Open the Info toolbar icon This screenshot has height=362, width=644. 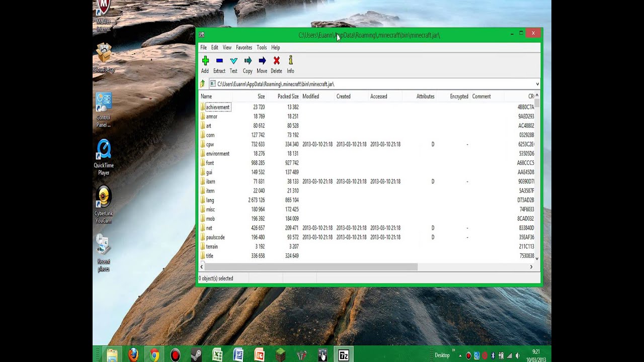[290, 61]
